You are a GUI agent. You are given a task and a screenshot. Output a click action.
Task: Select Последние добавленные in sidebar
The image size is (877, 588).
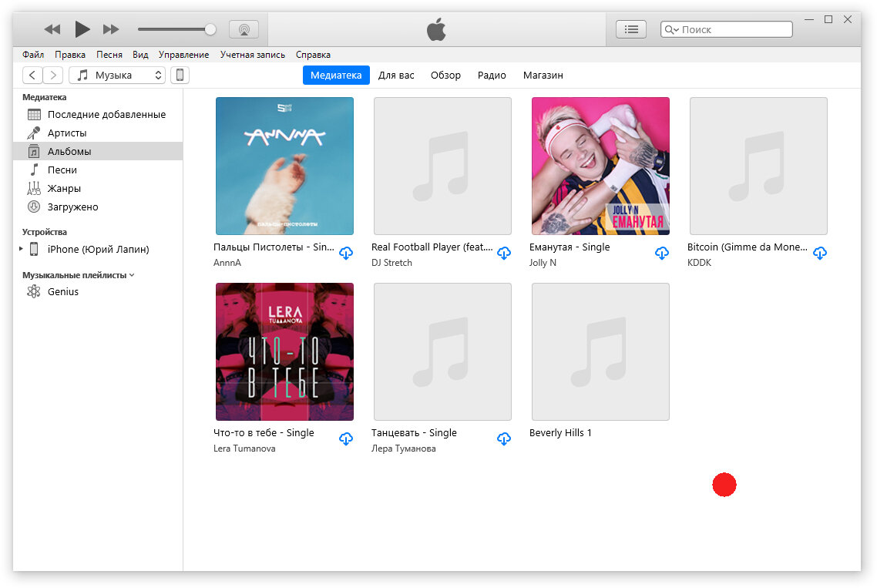point(98,114)
